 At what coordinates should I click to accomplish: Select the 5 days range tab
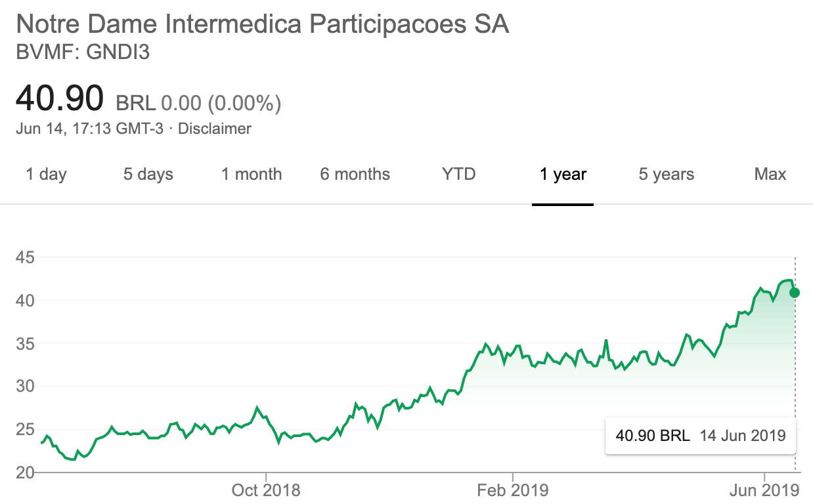148,174
